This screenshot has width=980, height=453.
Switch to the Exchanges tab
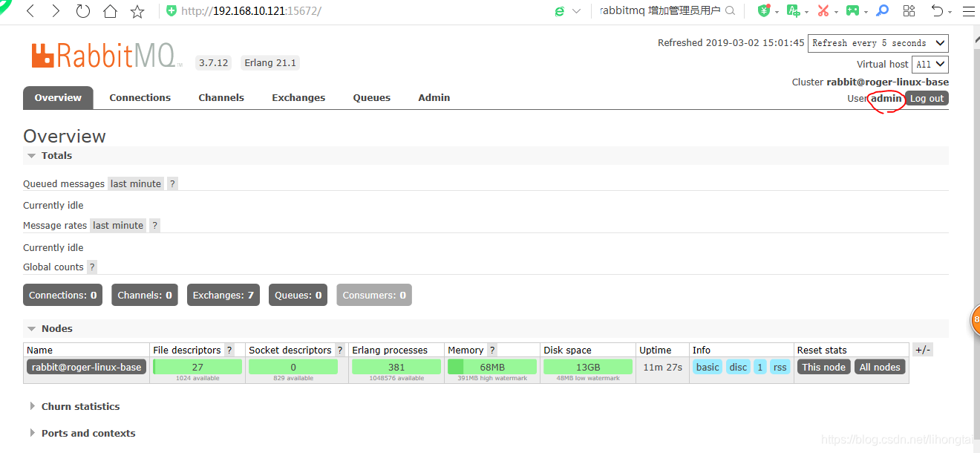pyautogui.click(x=298, y=98)
